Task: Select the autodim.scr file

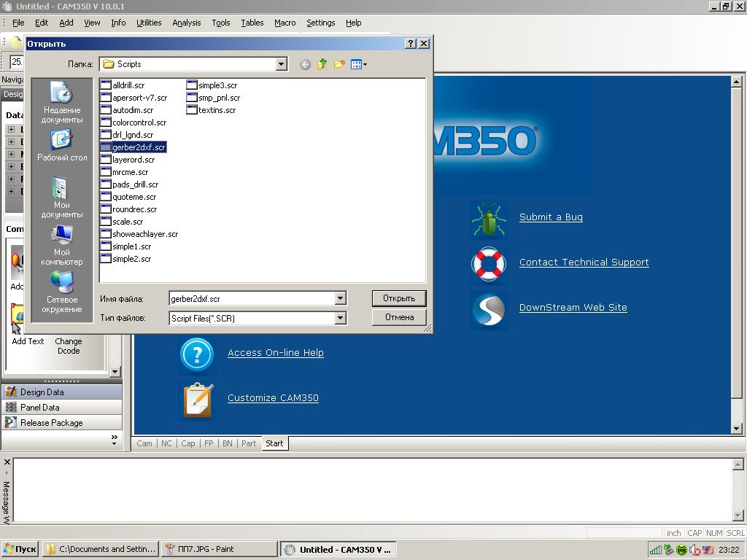Action: click(127, 110)
